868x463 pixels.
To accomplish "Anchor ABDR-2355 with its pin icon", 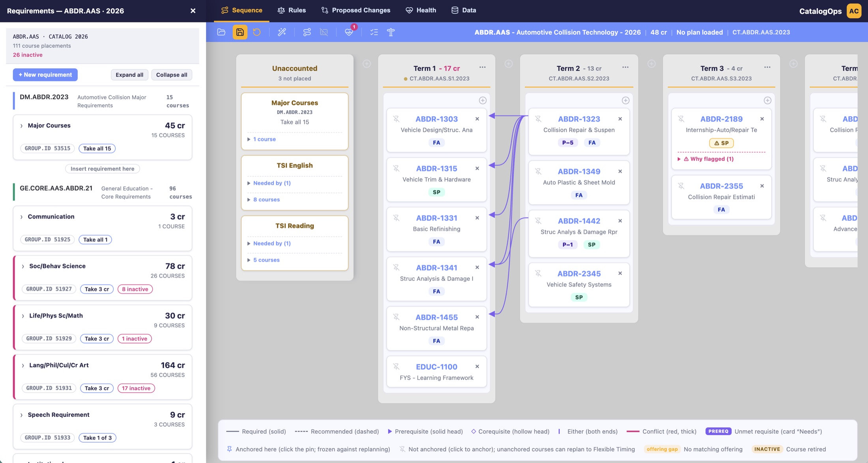I will click(681, 186).
